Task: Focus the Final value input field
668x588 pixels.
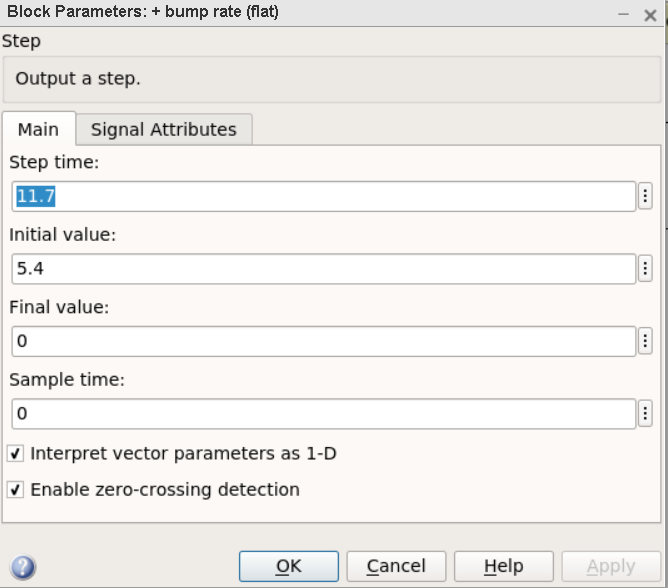Action: (x=324, y=341)
